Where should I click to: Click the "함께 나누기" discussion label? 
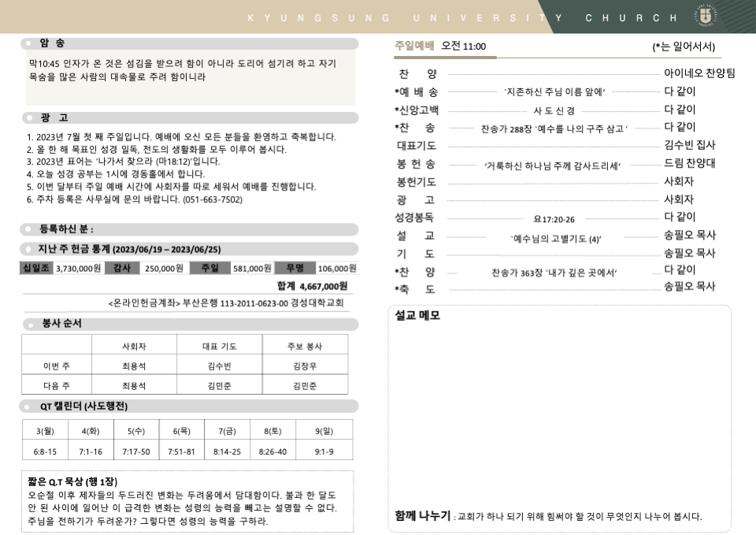pyautogui.click(x=423, y=516)
